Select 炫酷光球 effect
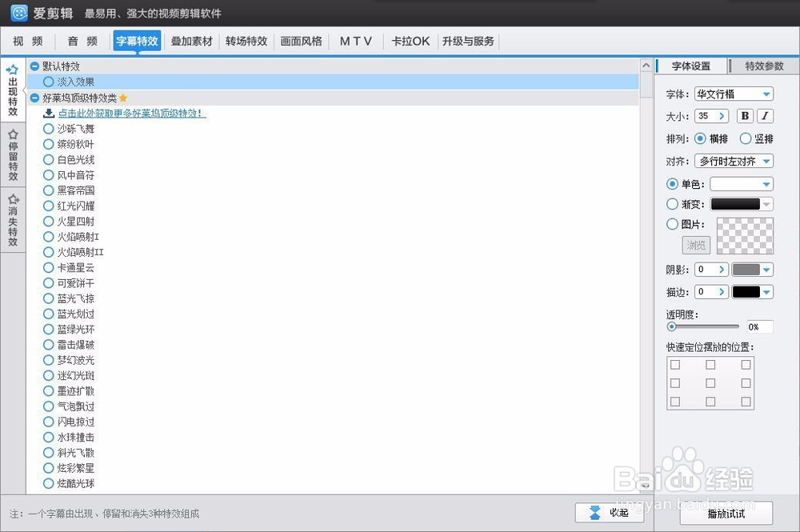800x532 pixels. point(49,483)
